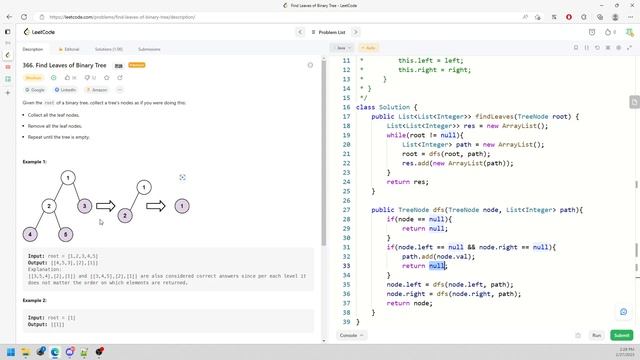
Task: Open Microsoft Edge from taskbar
Action: (x=55, y=352)
